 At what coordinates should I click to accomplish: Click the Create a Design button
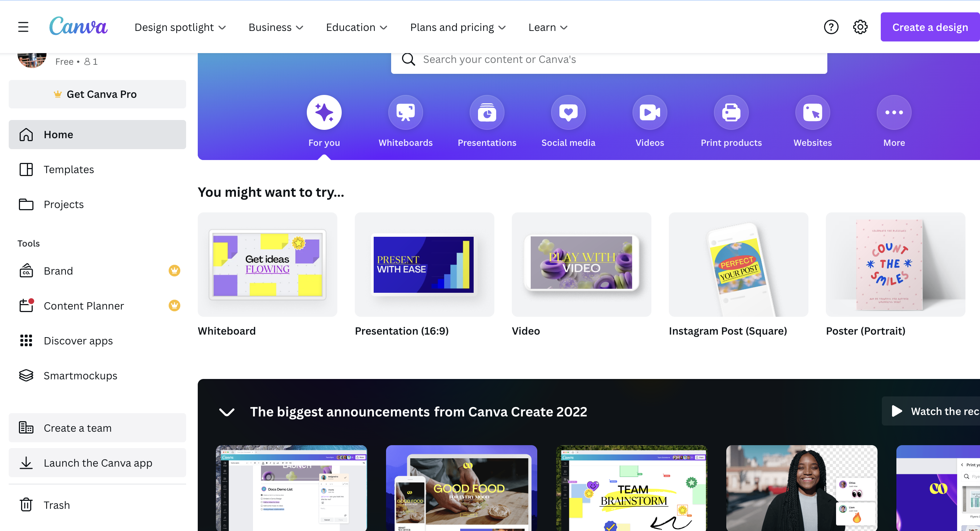tap(930, 27)
